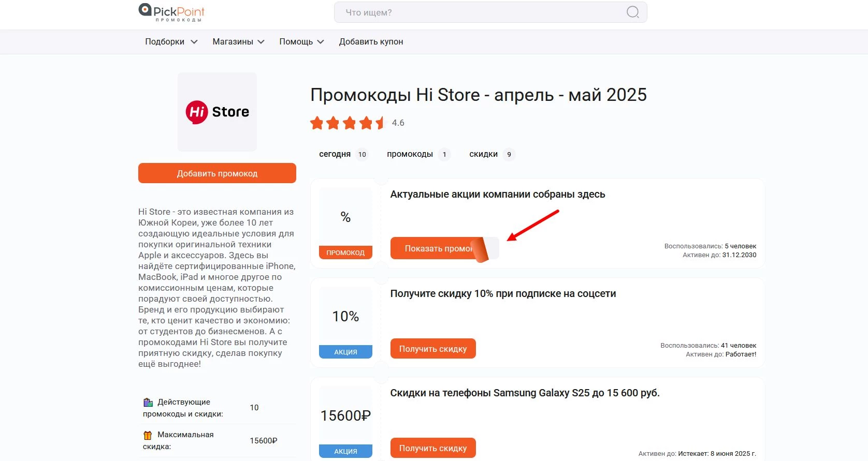Get the Samsung Galaxy S25 discount
This screenshot has height=461, width=868.
click(x=433, y=448)
